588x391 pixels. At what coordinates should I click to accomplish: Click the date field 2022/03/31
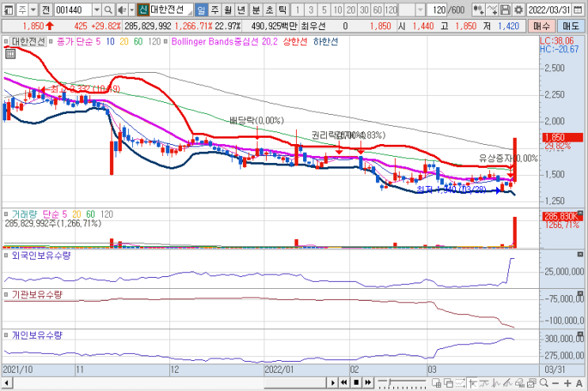(x=550, y=9)
